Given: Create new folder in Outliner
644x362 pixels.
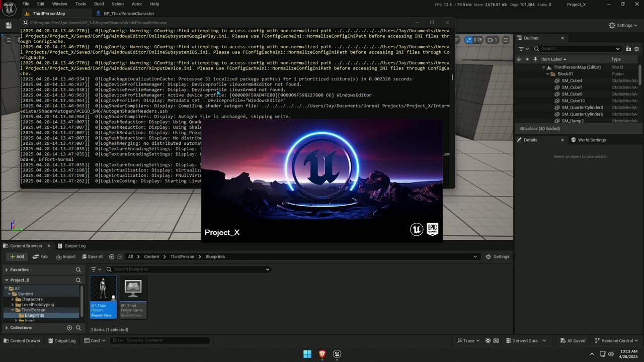Looking at the screenshot, I should click(x=628, y=49).
